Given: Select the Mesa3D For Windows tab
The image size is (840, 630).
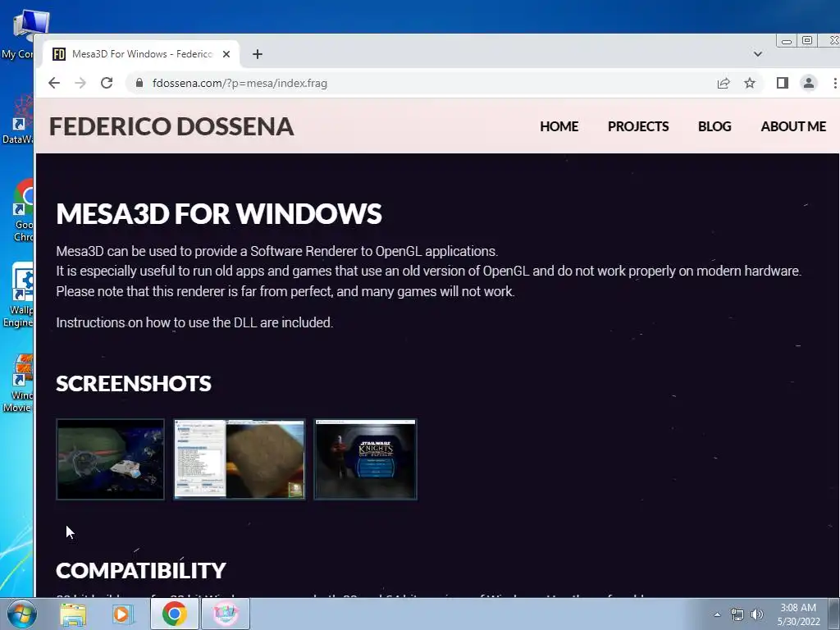Looking at the screenshot, I should (141, 54).
